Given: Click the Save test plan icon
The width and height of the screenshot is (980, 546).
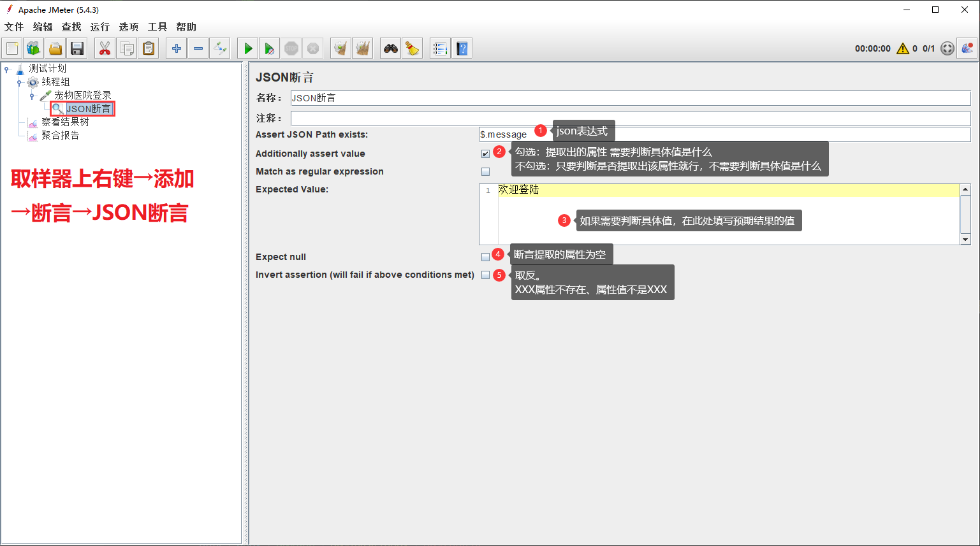Looking at the screenshot, I should 77,48.
